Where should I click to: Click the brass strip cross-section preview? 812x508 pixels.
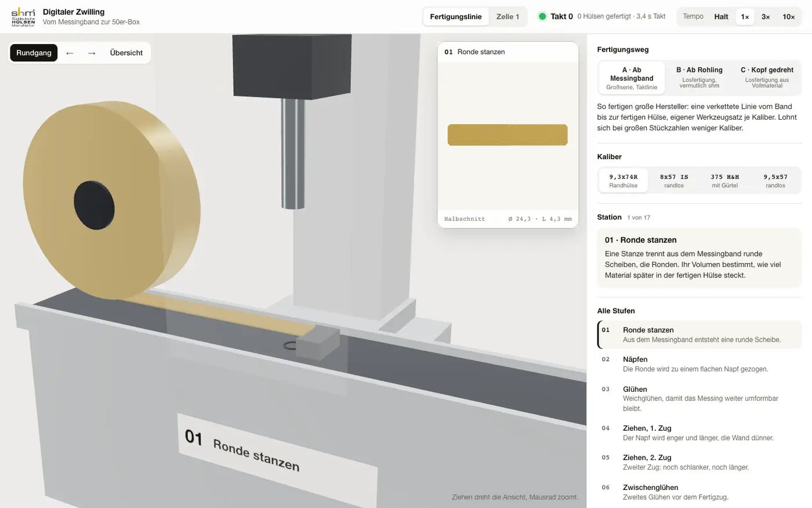click(507, 135)
